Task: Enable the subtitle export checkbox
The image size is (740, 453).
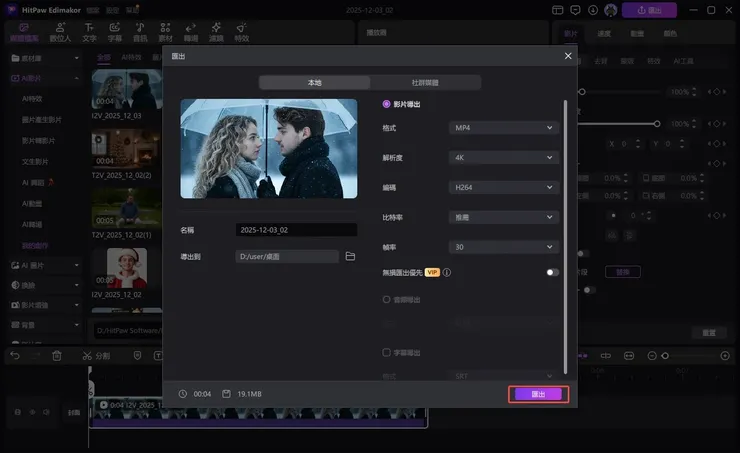Action: coord(387,352)
